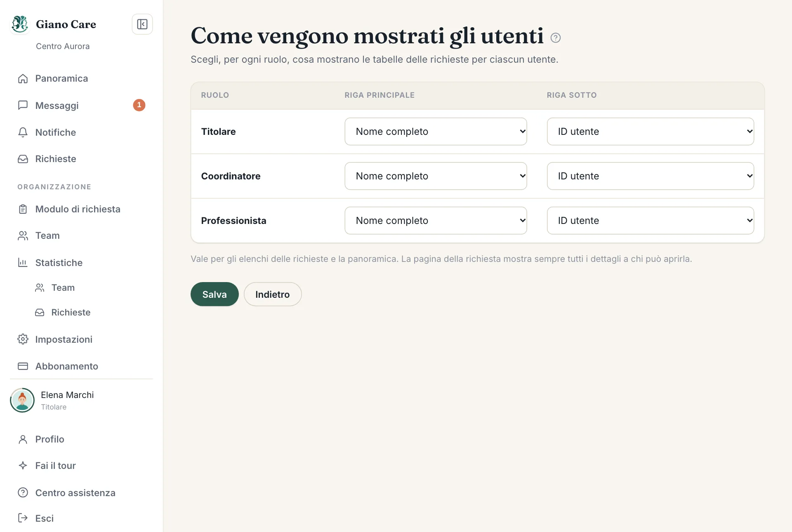Open Coordinatore riga sotto dropdown
792x532 pixels.
pos(650,176)
